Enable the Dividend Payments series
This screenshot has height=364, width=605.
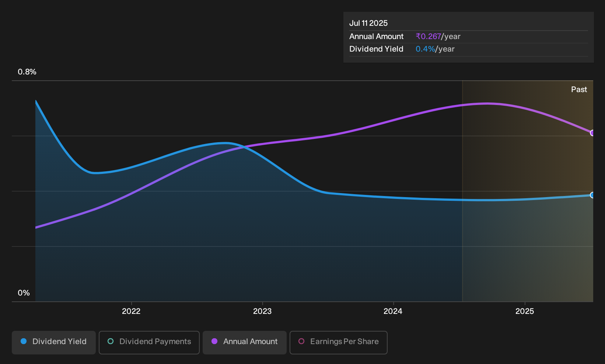[x=149, y=342]
